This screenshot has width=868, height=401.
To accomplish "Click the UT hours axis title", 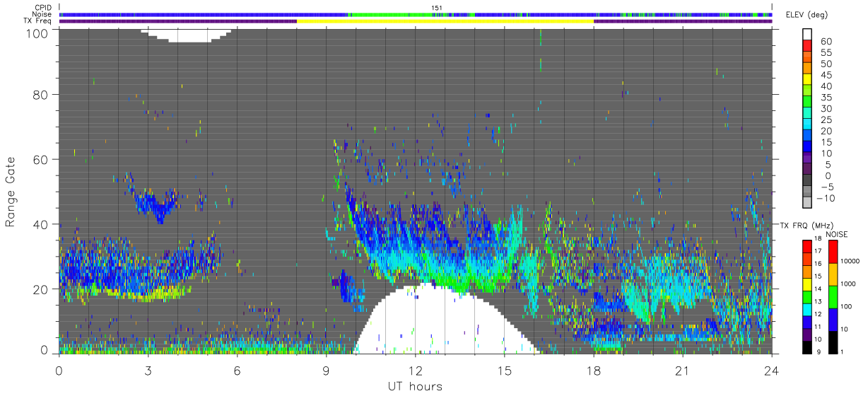I will [x=415, y=386].
